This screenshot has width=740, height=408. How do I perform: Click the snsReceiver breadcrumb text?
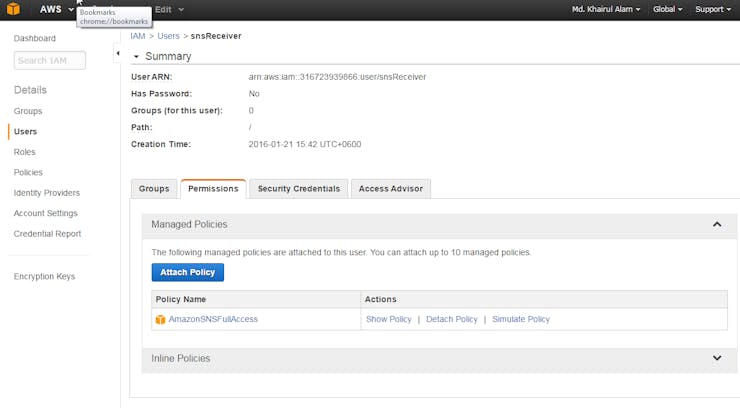(x=216, y=36)
